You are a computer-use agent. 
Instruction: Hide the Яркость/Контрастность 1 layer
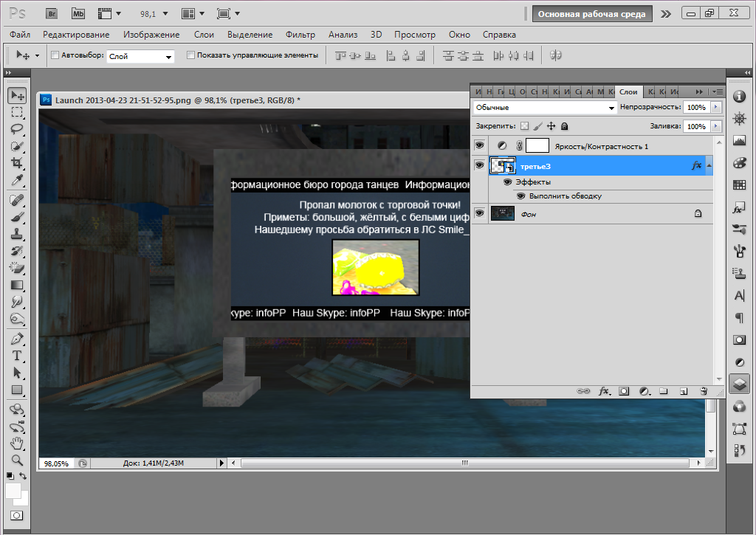click(478, 146)
